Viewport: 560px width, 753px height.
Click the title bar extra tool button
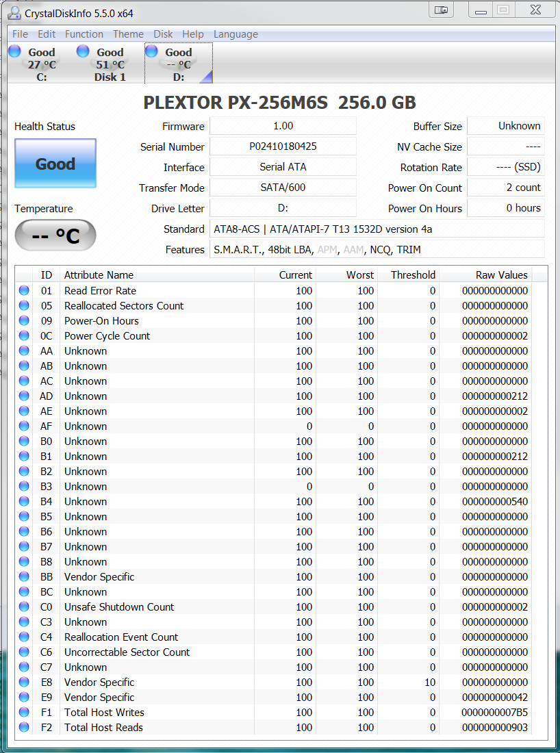(x=442, y=10)
